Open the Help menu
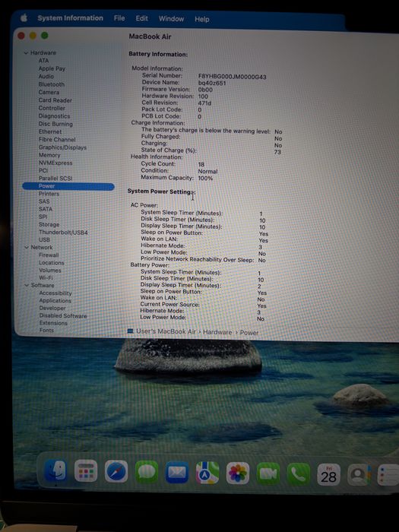The height and width of the screenshot is (532, 399). coord(202,19)
